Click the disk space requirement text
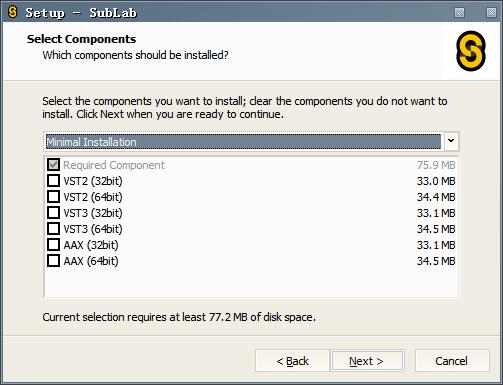 (179, 317)
